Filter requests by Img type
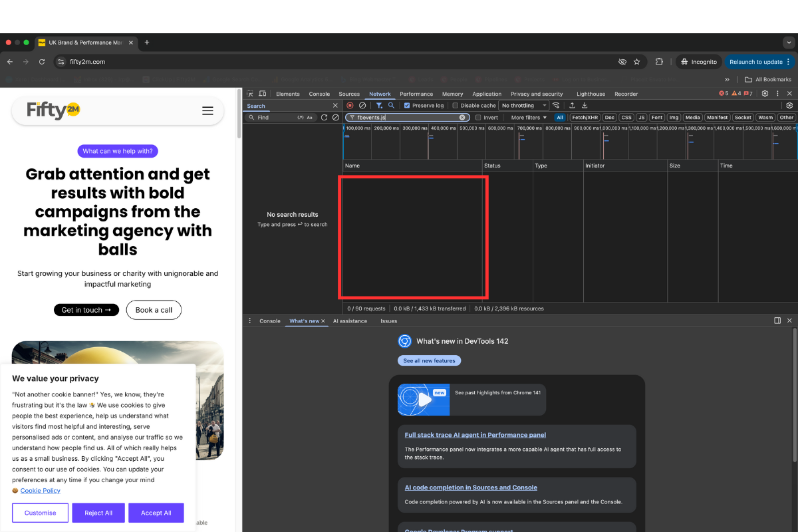Screen dimensions: 798x532 pyautogui.click(x=674, y=117)
